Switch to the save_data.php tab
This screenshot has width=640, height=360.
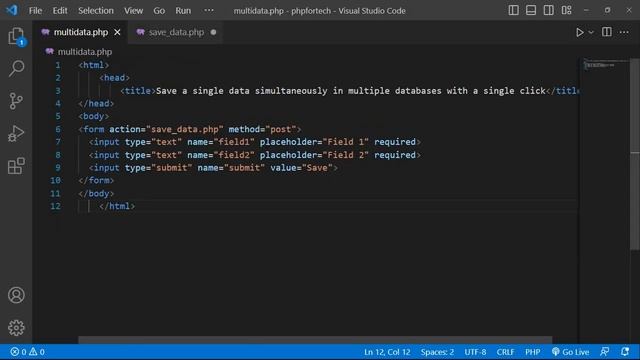176,32
